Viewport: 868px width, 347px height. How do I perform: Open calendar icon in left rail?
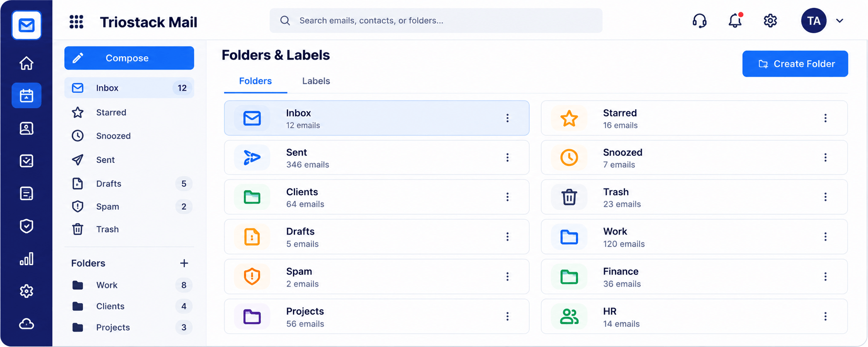pos(26,95)
